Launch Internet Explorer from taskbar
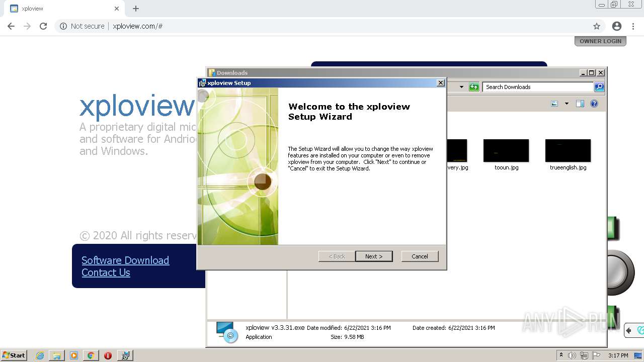 coord(40,355)
